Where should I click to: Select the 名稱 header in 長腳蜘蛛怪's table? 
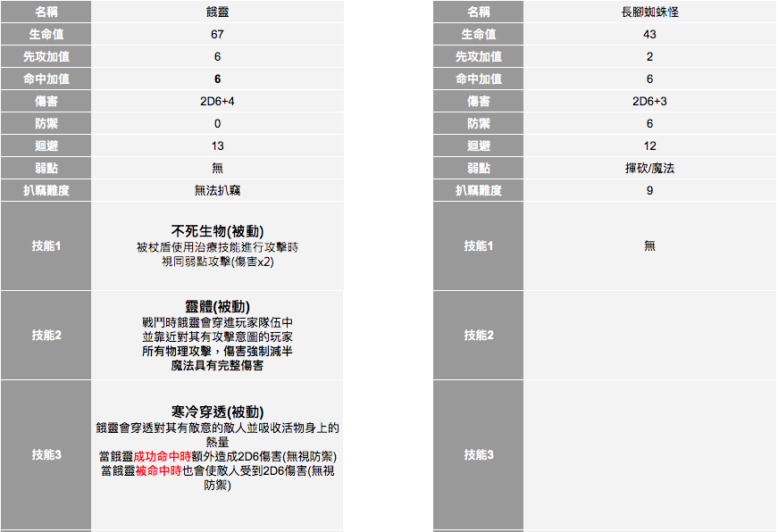pyautogui.click(x=478, y=12)
